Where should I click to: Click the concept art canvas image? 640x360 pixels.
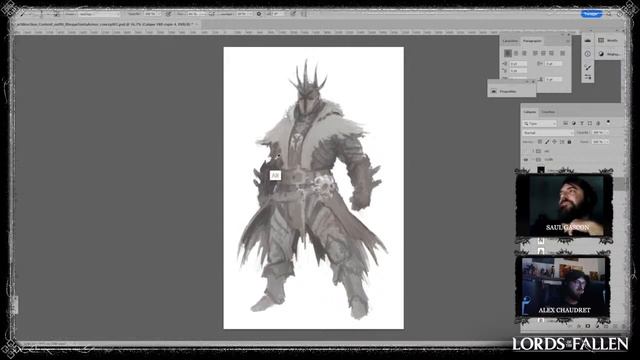point(313,188)
